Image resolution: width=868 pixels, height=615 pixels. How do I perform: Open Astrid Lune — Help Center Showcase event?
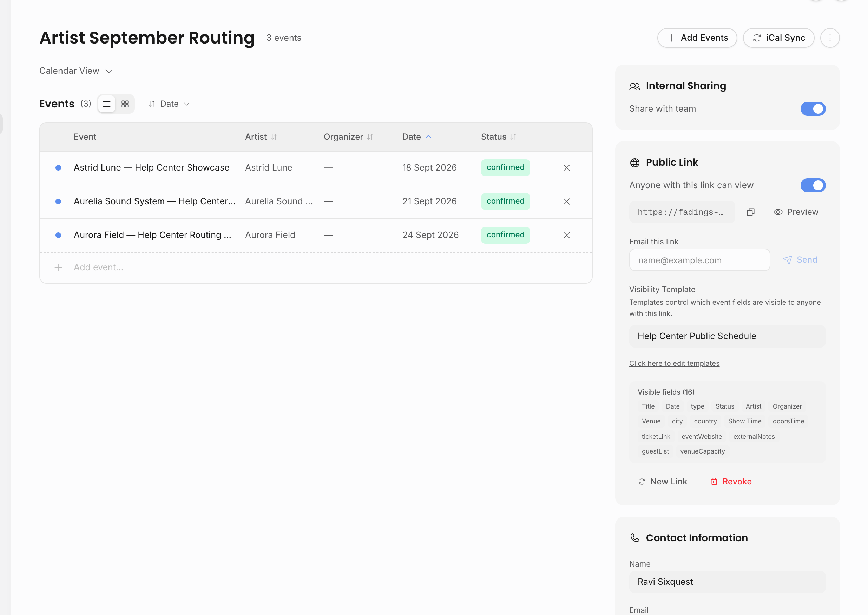coord(151,168)
